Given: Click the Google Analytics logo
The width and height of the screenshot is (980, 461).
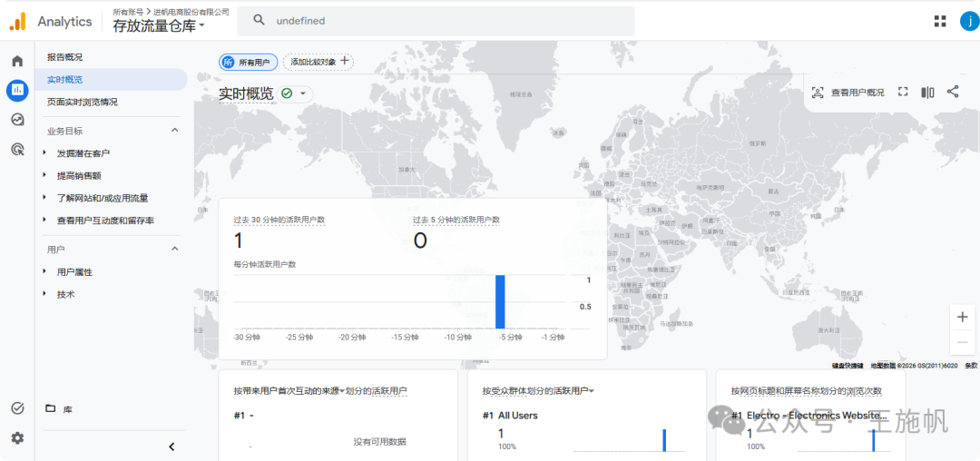Looking at the screenshot, I should 18,21.
